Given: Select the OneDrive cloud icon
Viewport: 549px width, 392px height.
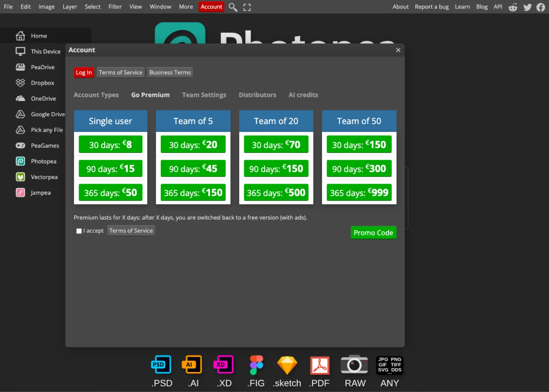Looking at the screenshot, I should (21, 98).
